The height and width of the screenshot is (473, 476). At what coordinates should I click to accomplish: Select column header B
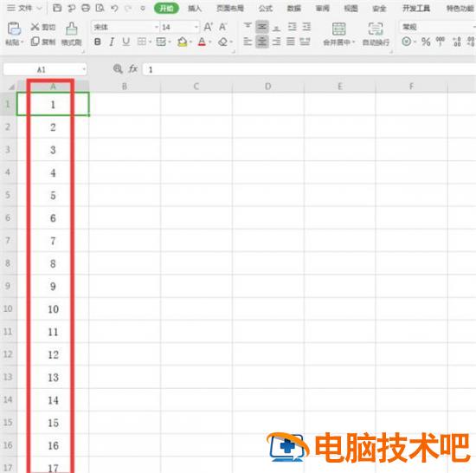pos(125,87)
